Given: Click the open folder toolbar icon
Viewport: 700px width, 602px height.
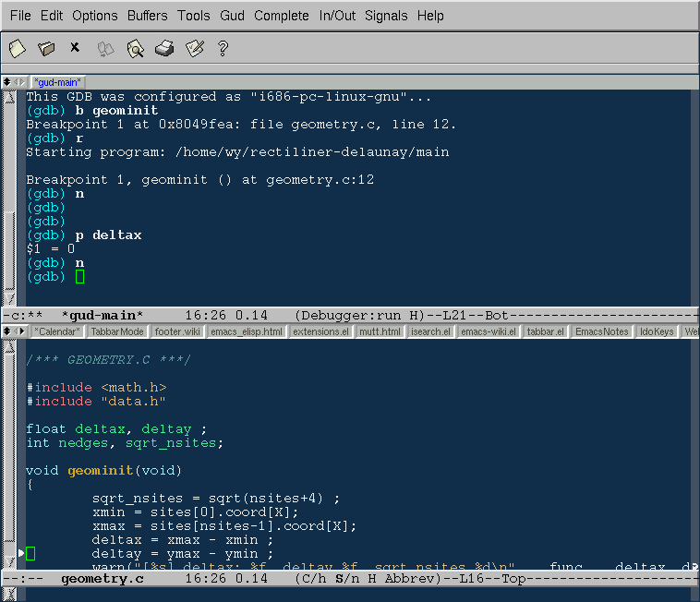Looking at the screenshot, I should coord(46,48).
